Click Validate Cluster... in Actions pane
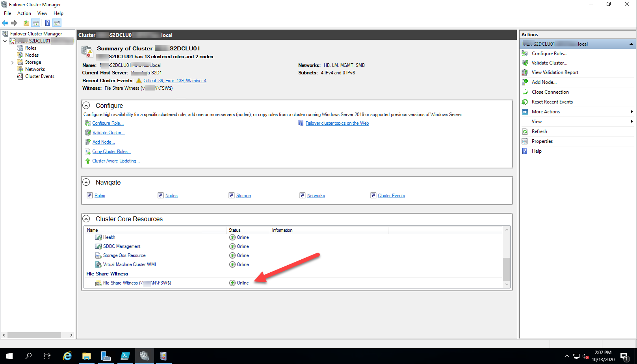637x364 pixels. (x=550, y=63)
